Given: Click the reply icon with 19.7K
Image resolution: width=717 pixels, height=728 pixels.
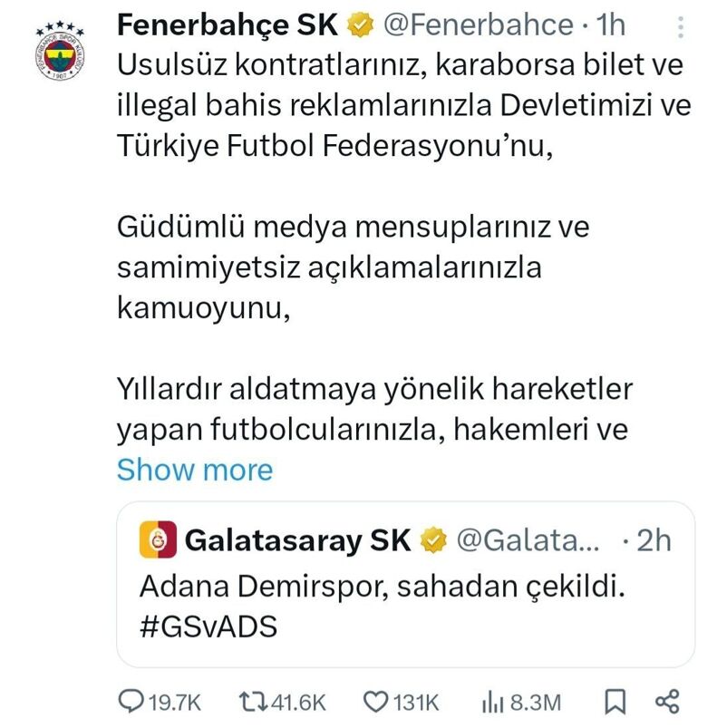Looking at the screenshot, I should 132,701.
